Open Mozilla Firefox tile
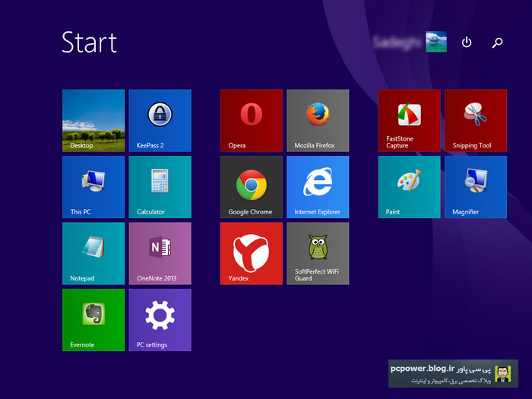This screenshot has height=399, width=532. 318,120
